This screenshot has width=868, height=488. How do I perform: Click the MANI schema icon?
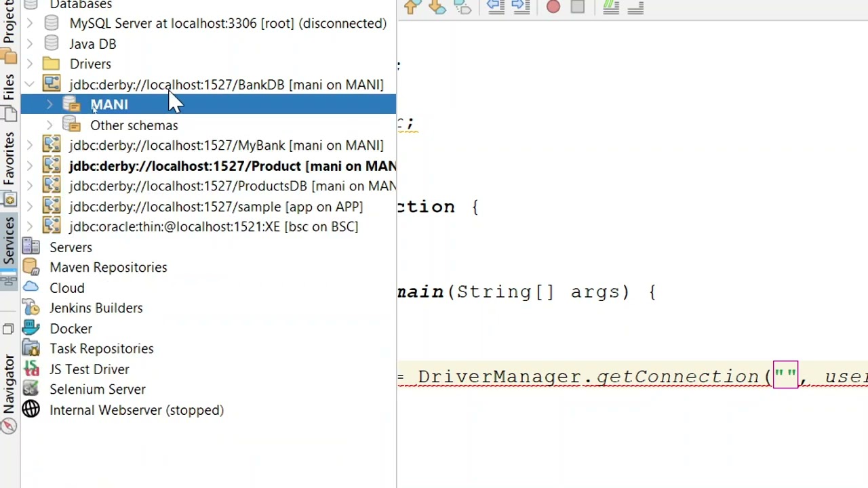point(72,104)
